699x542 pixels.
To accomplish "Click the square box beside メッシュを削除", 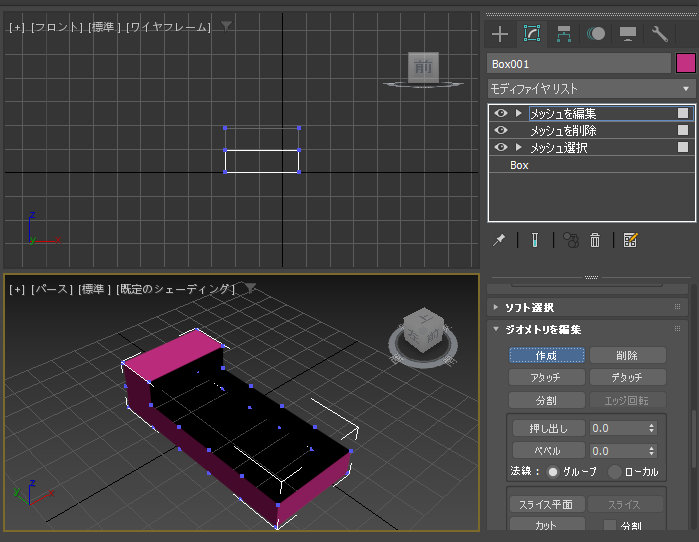I will (683, 130).
